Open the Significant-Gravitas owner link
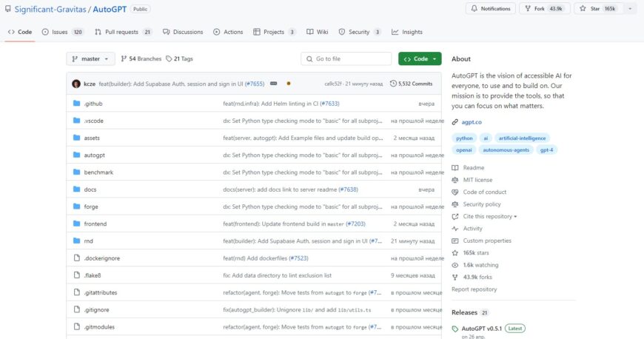 (50, 9)
